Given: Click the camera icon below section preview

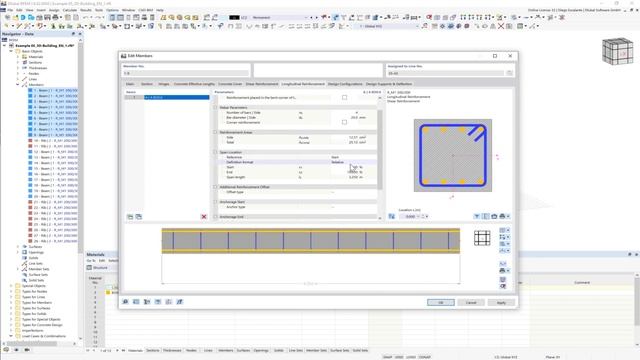Looking at the screenshot, I should point(494,216).
